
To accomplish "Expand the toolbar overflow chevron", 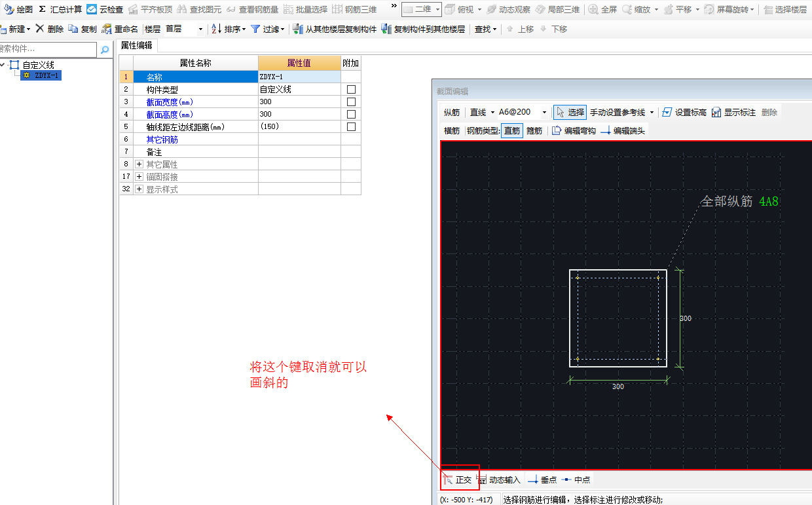I will point(394,6).
